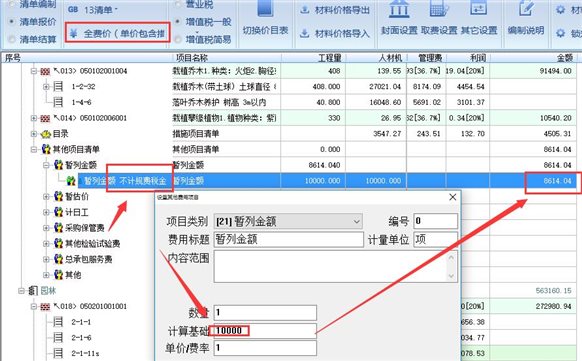Expand the 暂估价 tree node
Image resolution: width=582 pixels, height=361 pixels.
pyautogui.click(x=46, y=196)
